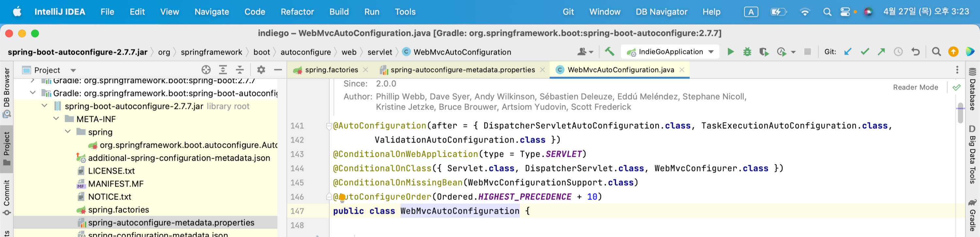This screenshot has height=237, width=980.
Task: Open the Refactor menu
Action: tap(297, 12)
